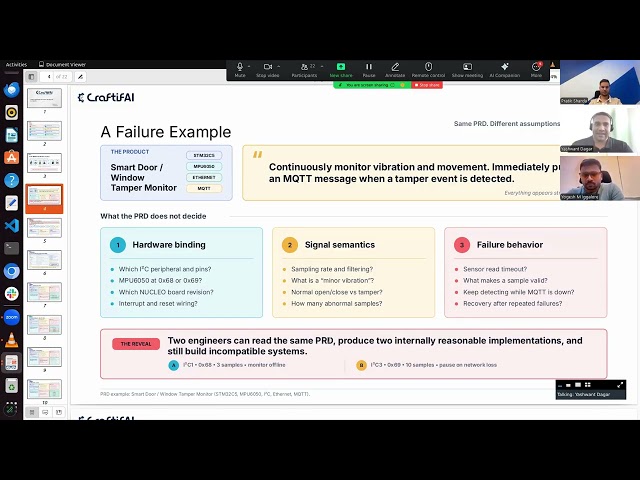Select the highlighted page 4 thumbnail
Screen dimensions: 640x480
(44, 197)
